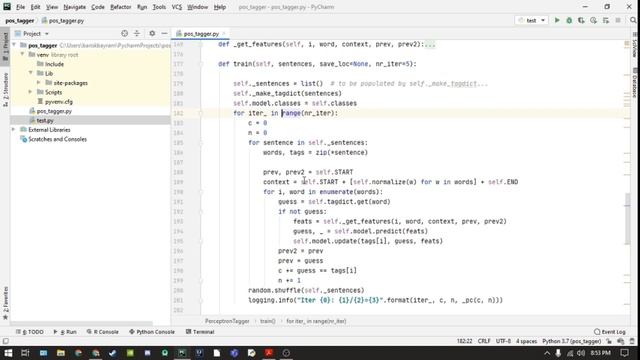Hide the Project tool window
The width and height of the screenshot is (640, 360).
coord(164,33)
